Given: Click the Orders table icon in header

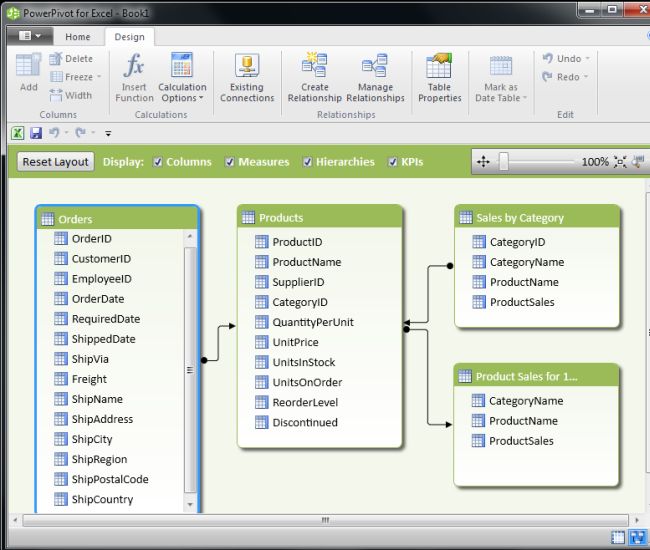Looking at the screenshot, I should (x=48, y=219).
